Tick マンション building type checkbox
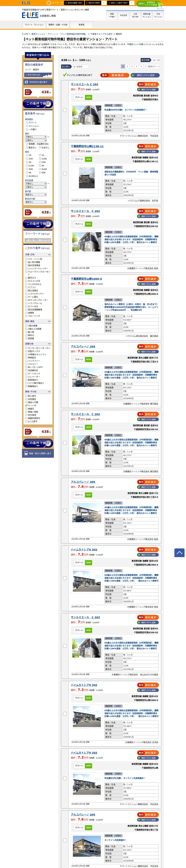Image resolution: width=186 pixels, height=868 pixels. point(27,126)
